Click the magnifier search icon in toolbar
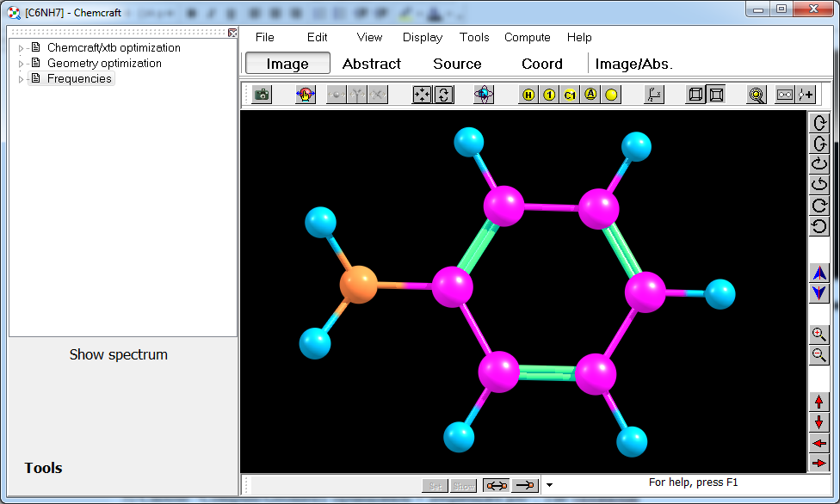The image size is (840, 504). (x=757, y=95)
